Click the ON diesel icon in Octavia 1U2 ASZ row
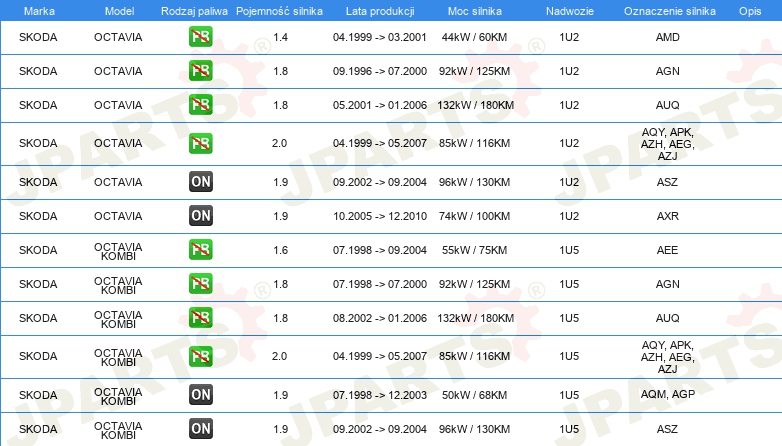Viewport: 782px width, 446px height. click(x=200, y=182)
